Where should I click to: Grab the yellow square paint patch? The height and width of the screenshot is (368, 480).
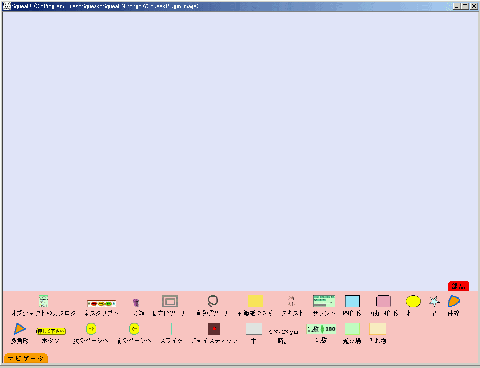(x=255, y=301)
